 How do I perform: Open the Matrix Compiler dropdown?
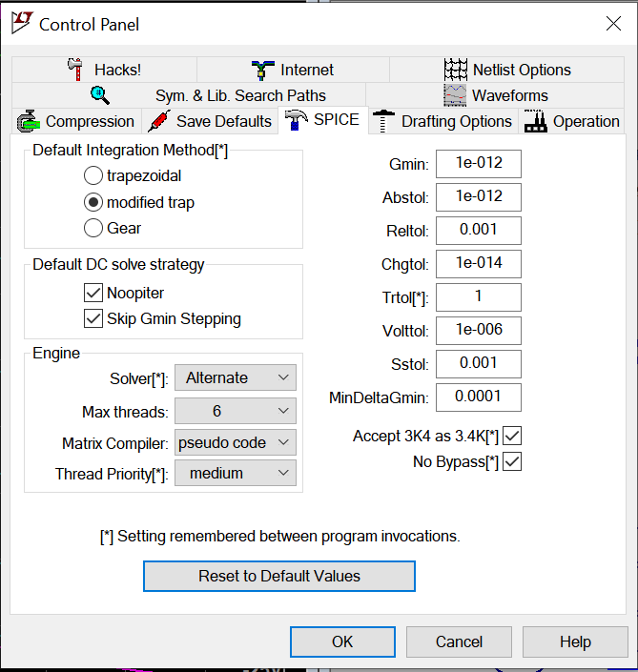point(236,442)
